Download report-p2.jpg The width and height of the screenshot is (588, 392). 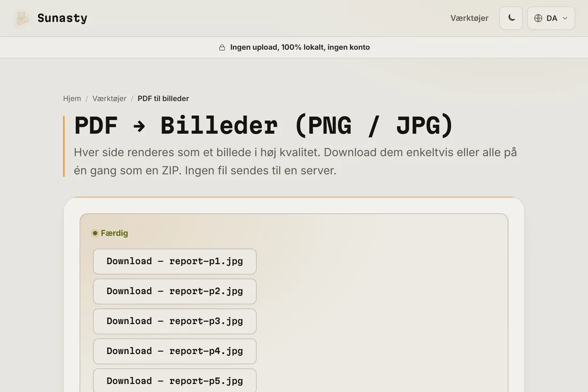pos(175,291)
